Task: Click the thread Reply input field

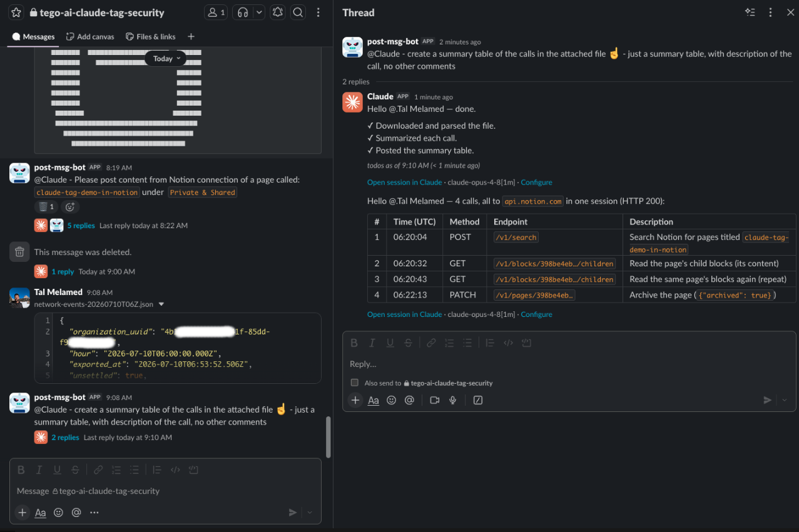Action: coord(569,364)
